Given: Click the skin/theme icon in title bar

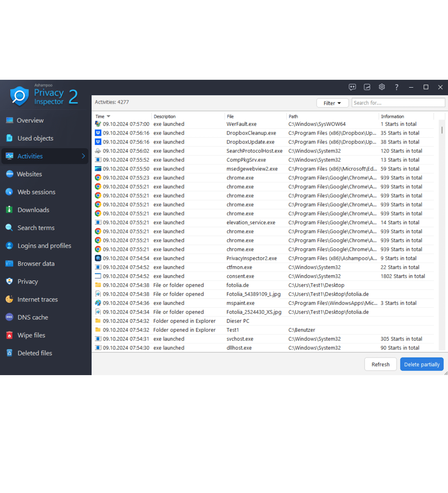Looking at the screenshot, I should [x=367, y=87].
